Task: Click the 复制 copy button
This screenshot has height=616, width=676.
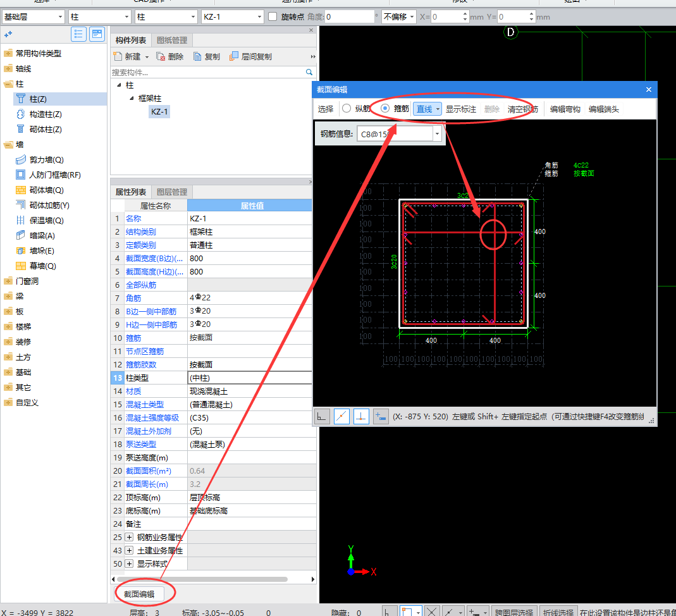Action: pos(207,56)
